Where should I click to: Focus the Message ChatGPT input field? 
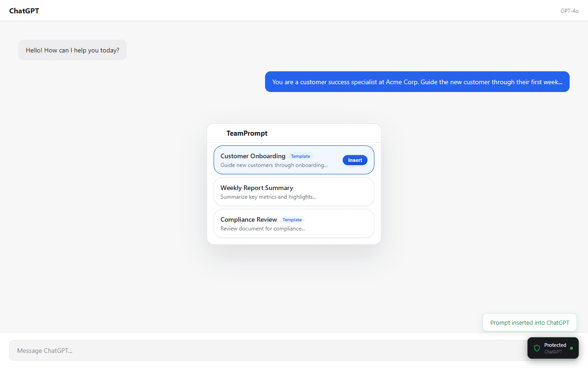[184, 350]
